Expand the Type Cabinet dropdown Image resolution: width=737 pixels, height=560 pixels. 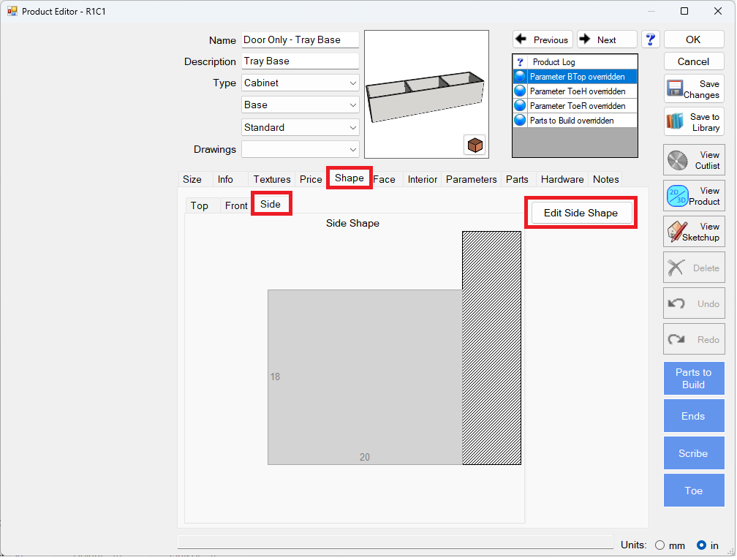(x=353, y=83)
